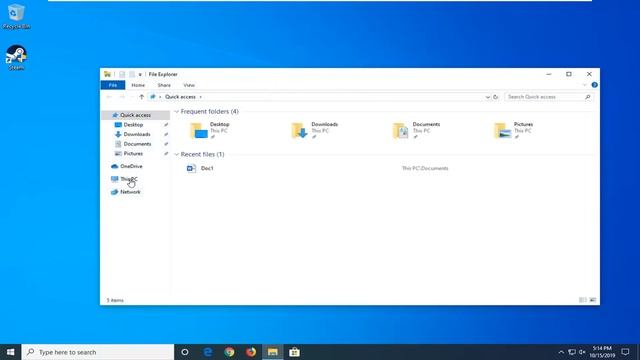Click the taskbar clock and date
Image resolution: width=640 pixels, height=360 pixels.
(602, 352)
